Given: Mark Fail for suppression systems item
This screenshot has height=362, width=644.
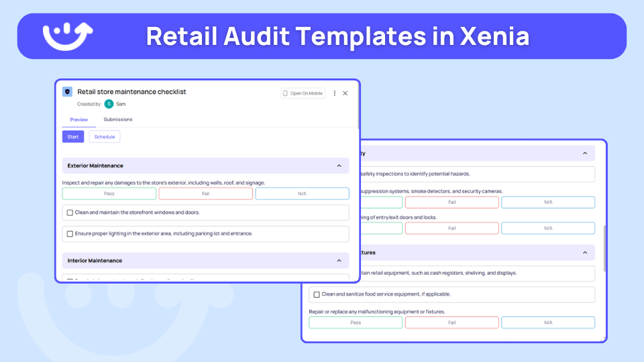Looking at the screenshot, I should 452,202.
